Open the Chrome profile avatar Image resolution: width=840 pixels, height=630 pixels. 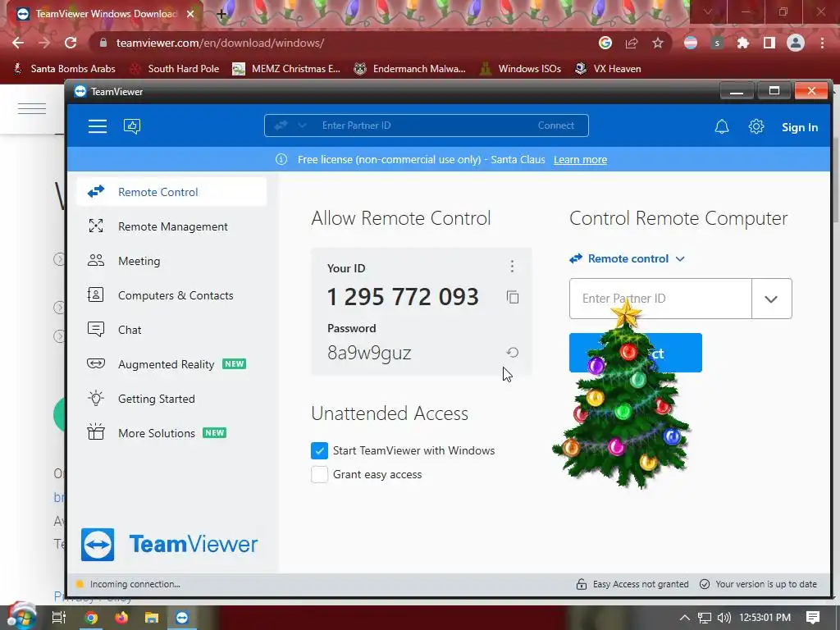tap(796, 43)
